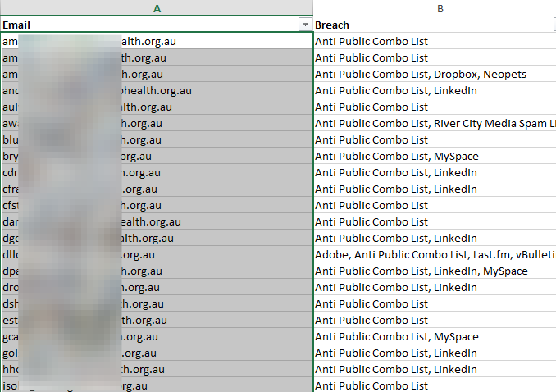The width and height of the screenshot is (556, 392).
Task: Select breach cell in the 'est' email row
Action: 435,321
